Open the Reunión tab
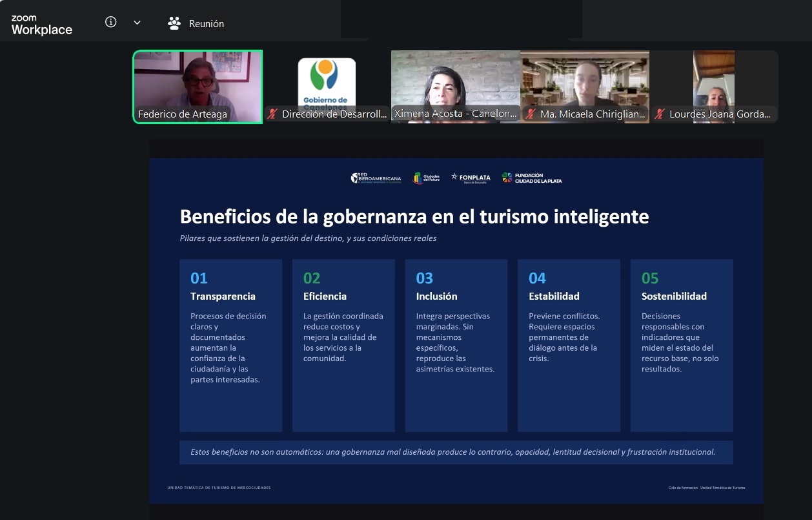Viewport: 812px width, 520px height. click(x=196, y=23)
